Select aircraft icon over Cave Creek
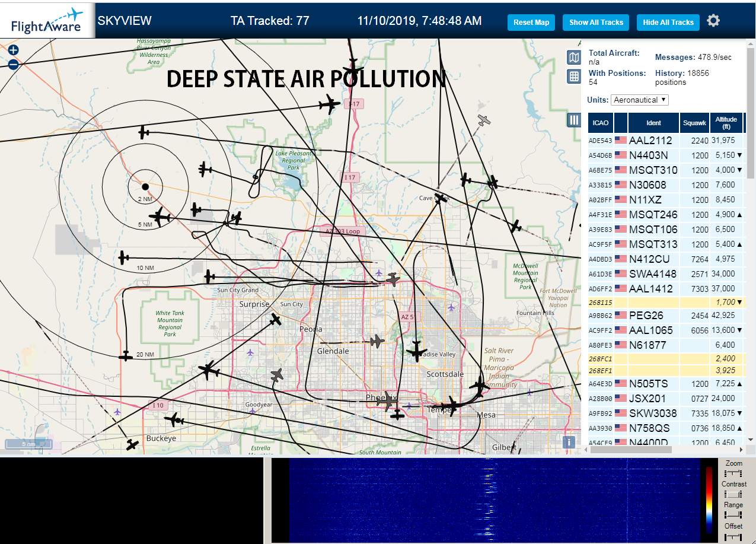Viewport: 756px width, 544px height. (x=440, y=199)
